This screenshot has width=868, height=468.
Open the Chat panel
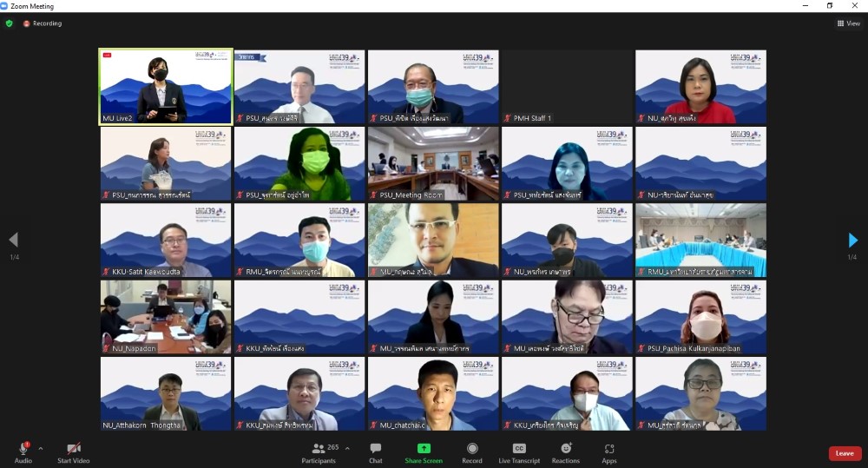[375, 452]
